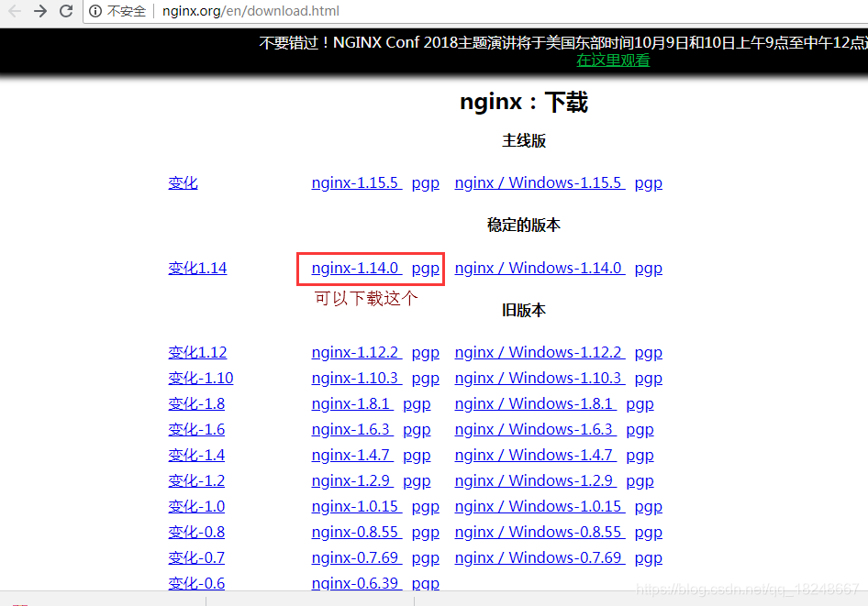The width and height of the screenshot is (868, 606).
Task: Reload the page with the refresh icon
Action: pyautogui.click(x=66, y=11)
